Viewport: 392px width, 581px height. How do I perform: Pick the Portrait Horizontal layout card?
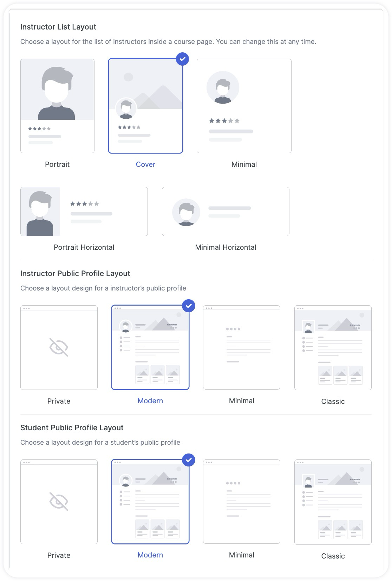point(84,211)
